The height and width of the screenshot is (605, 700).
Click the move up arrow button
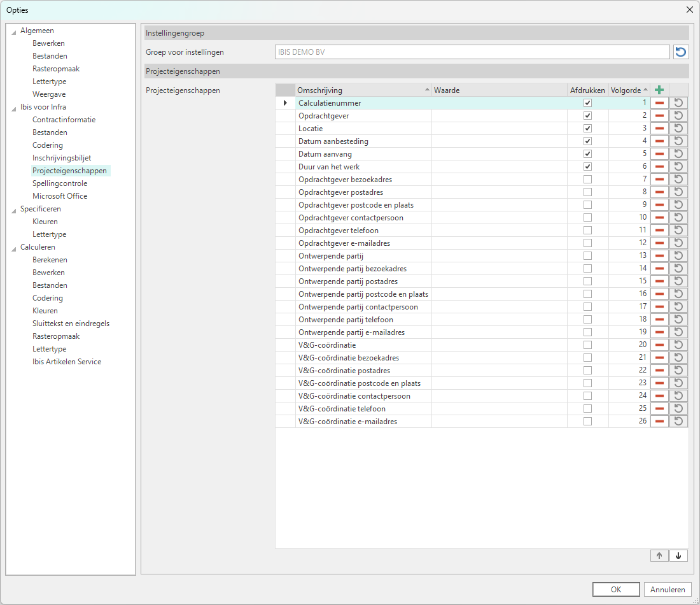[659, 555]
